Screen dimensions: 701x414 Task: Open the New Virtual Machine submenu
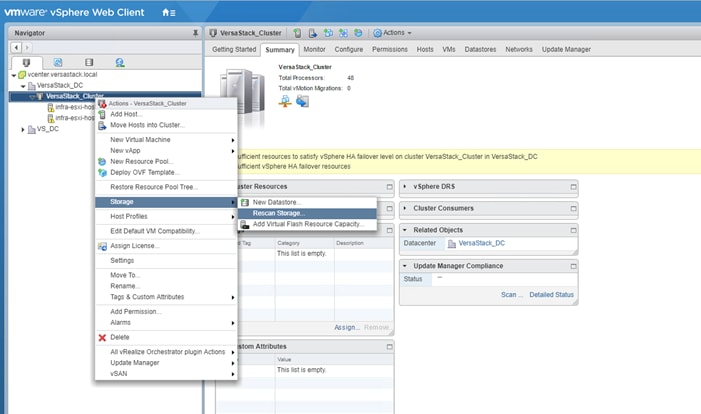166,140
